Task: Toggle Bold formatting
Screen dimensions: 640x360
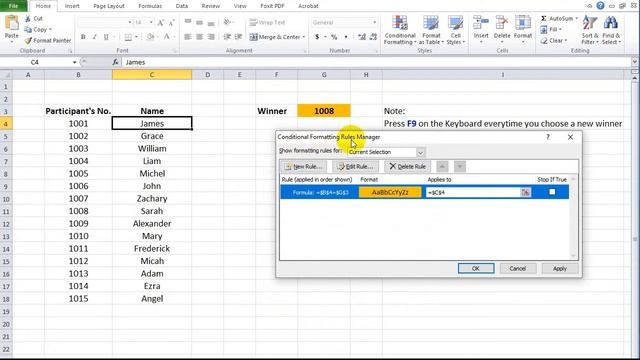Action: [x=83, y=37]
